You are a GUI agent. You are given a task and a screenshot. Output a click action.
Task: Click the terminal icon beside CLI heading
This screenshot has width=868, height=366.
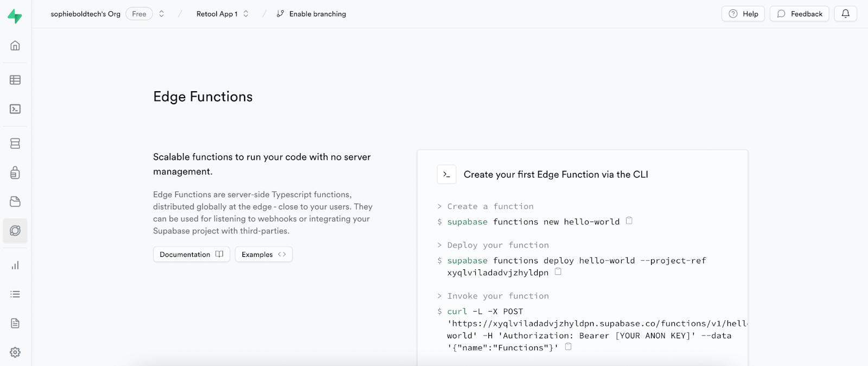[446, 174]
